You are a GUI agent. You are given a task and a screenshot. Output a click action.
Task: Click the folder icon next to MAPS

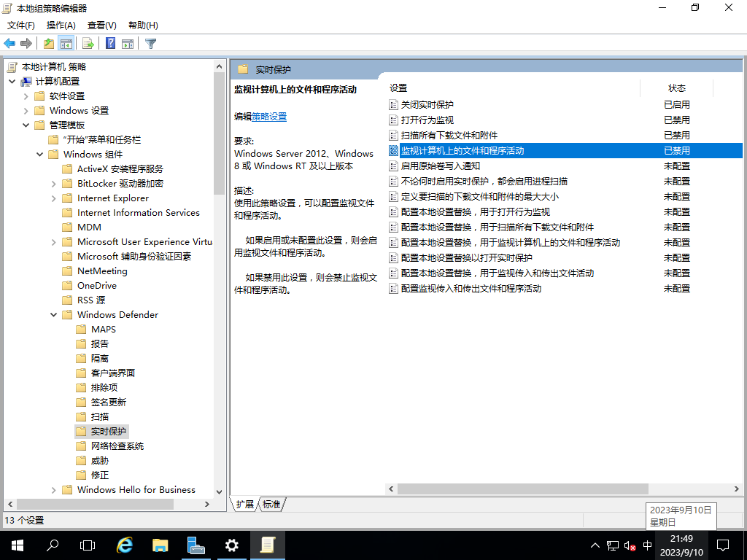[82, 329]
